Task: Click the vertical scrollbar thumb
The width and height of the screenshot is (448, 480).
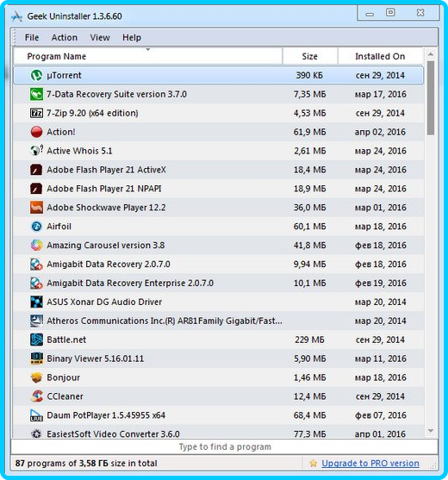Action: (431, 98)
